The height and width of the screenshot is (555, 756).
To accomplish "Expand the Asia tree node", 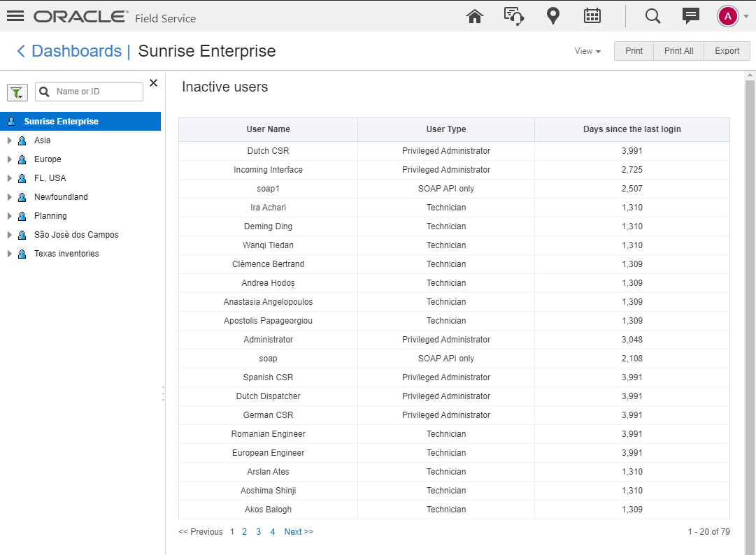I will click(10, 140).
